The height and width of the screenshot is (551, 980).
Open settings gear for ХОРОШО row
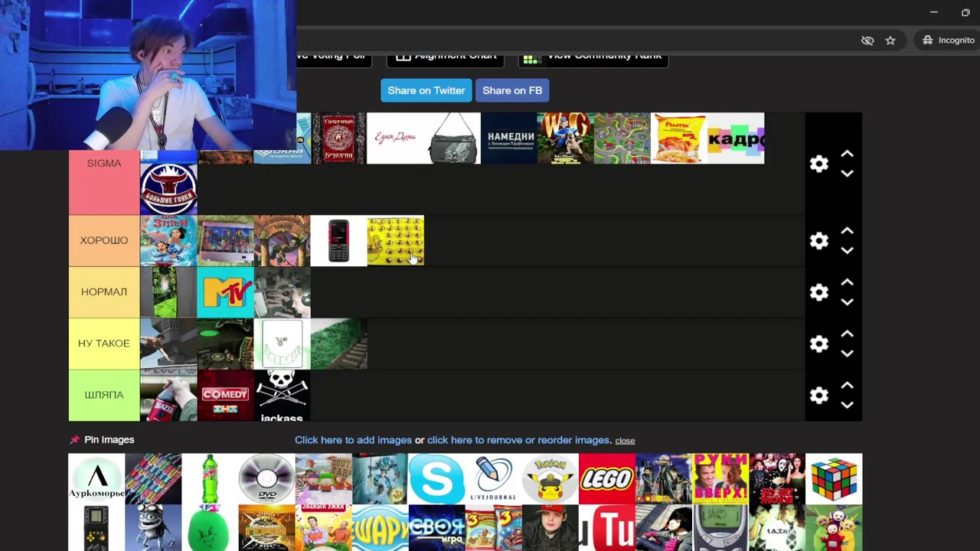(819, 241)
